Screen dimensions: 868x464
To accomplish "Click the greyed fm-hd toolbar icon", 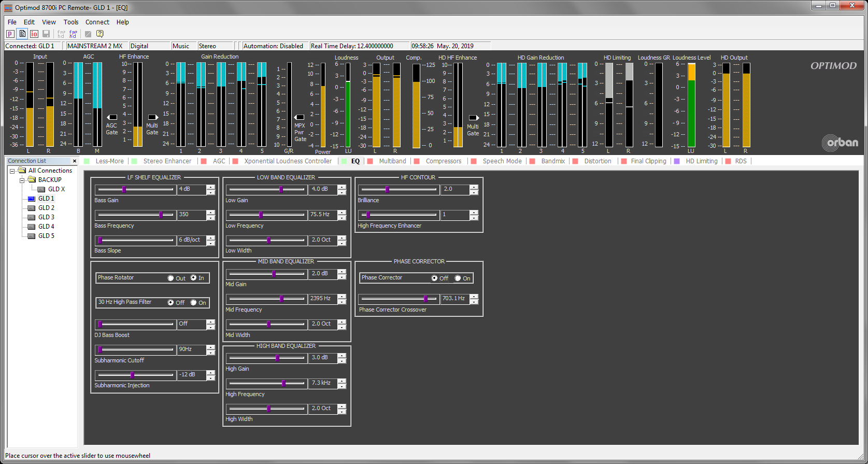I will [x=61, y=34].
